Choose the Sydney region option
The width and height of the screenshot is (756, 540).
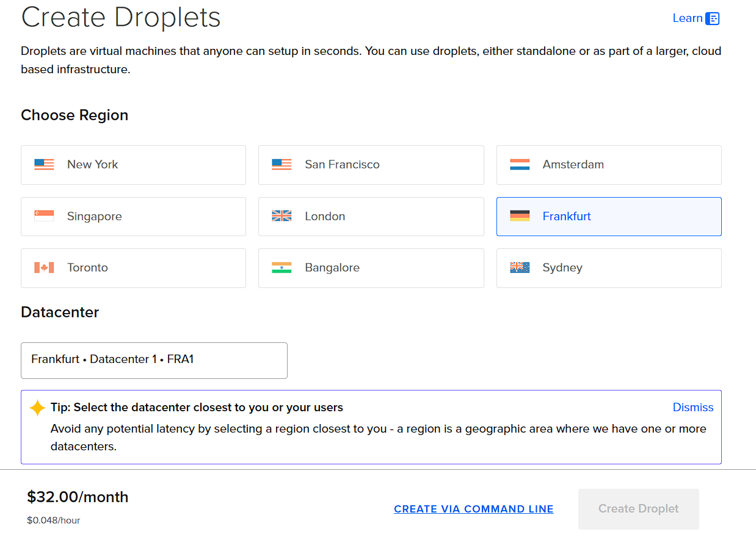(609, 268)
